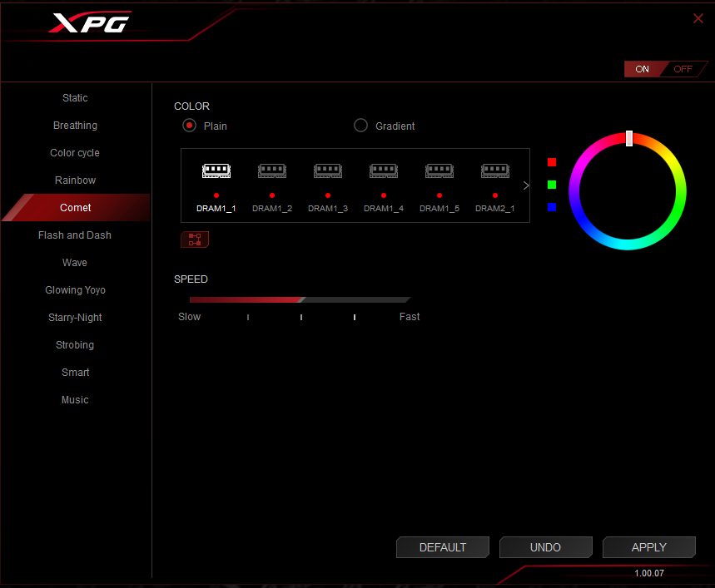Apply the lighting settings
This screenshot has height=588, width=715.
click(x=649, y=547)
